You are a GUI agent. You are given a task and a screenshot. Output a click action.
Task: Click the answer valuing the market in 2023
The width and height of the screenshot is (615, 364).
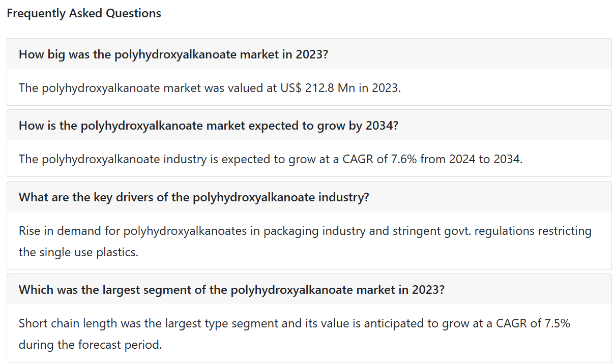(x=210, y=88)
